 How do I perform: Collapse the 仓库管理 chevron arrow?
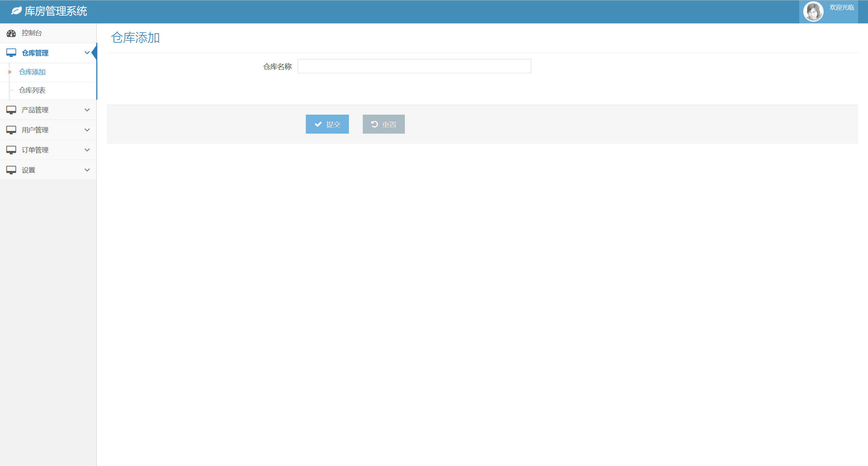pos(87,53)
